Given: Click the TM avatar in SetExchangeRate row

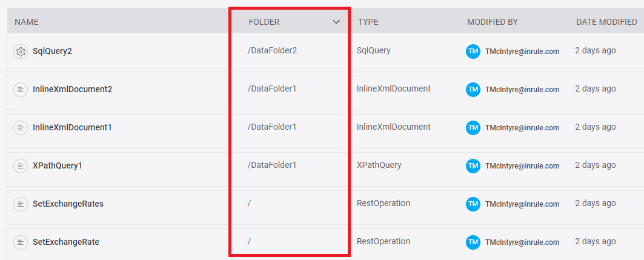Looking at the screenshot, I should (x=473, y=242).
